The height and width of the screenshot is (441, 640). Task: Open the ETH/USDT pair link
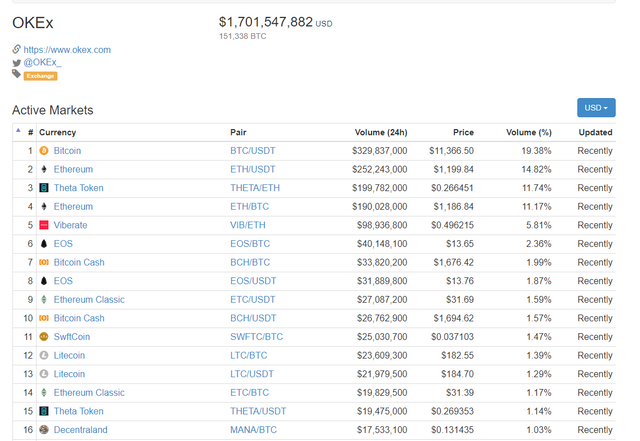253,169
